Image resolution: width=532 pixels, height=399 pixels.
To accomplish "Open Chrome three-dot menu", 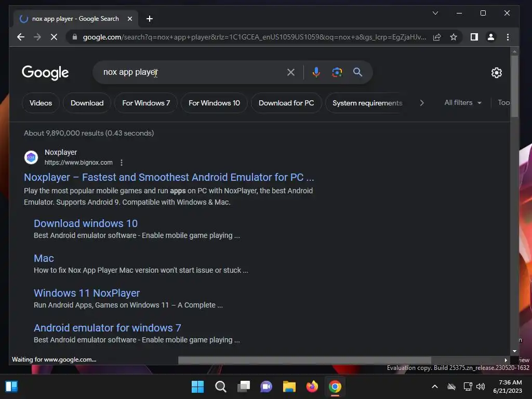I will tap(508, 37).
